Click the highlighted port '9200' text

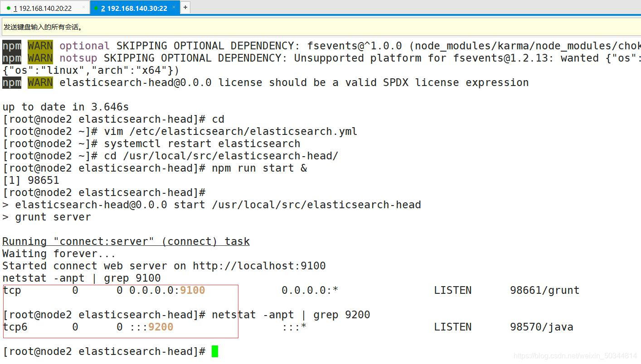(x=161, y=327)
